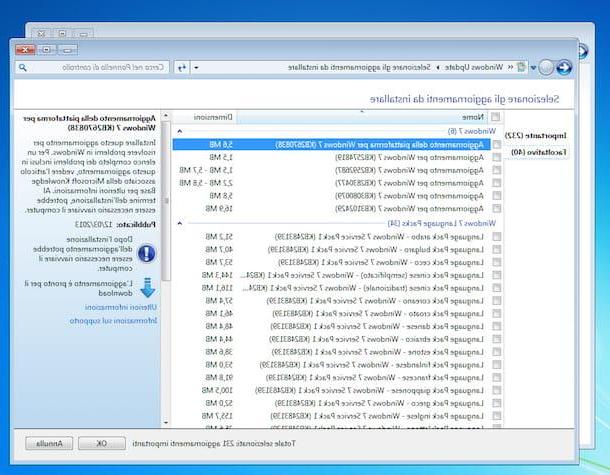
Task: Select the 'Language Pack danese' row text
Action: tap(377, 326)
